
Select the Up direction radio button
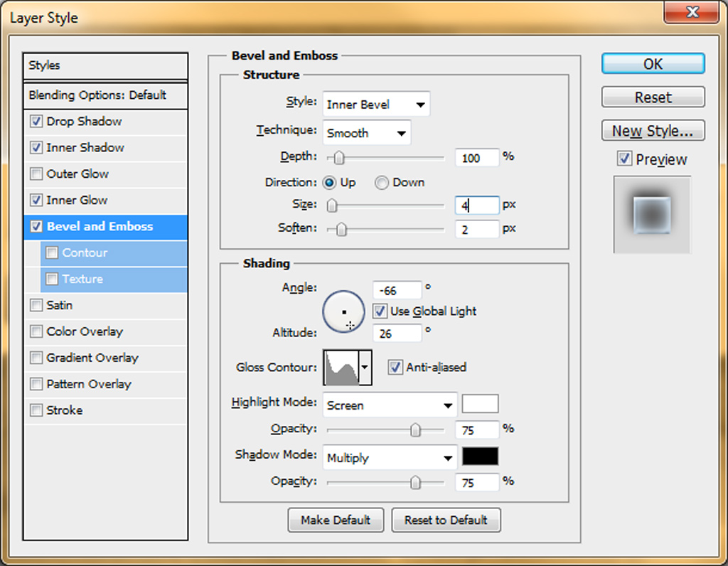[329, 183]
